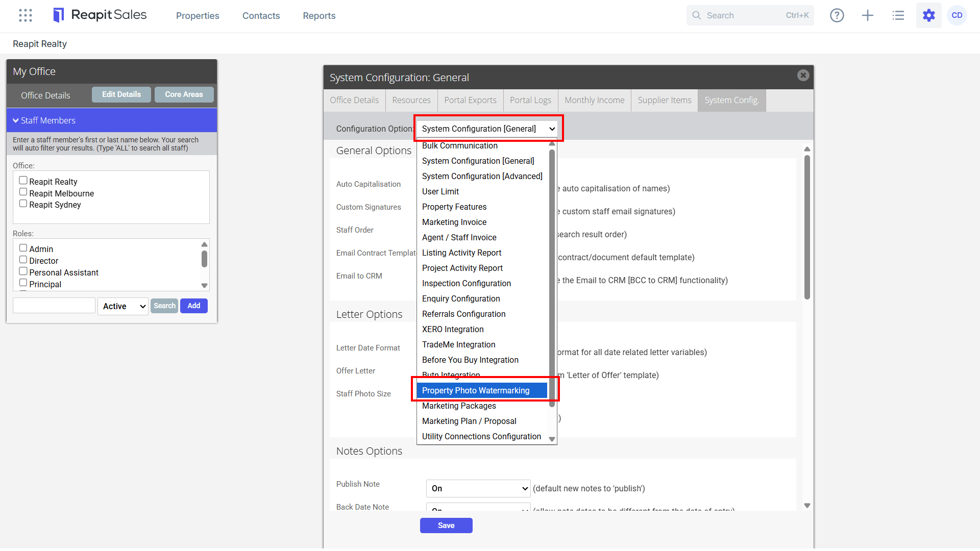
Task: Switch to the Portal Exports tab
Action: point(470,100)
